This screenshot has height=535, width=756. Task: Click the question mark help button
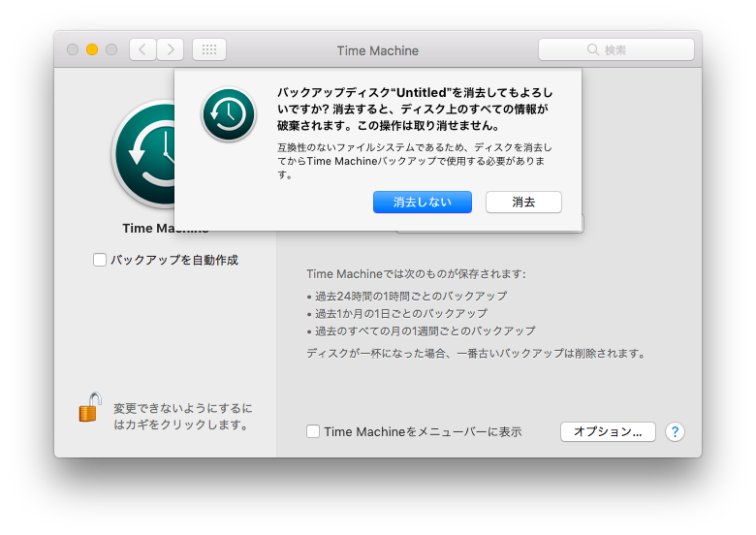pyautogui.click(x=675, y=432)
